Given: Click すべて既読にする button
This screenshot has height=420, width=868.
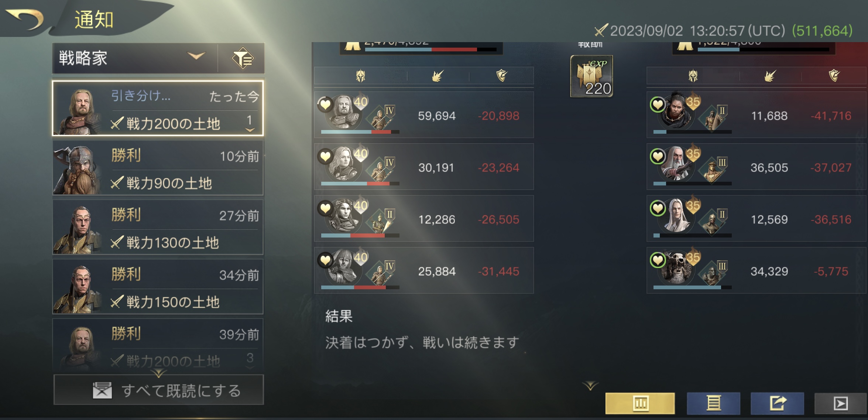Looking at the screenshot, I should click(159, 390).
